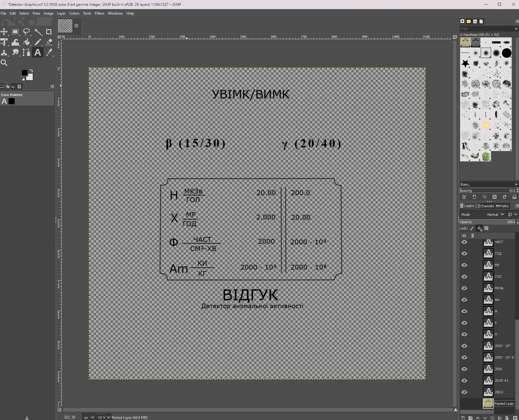This screenshot has width=519, height=420.
Task: Open the blend mode group switcher dropdown
Action: click(513, 215)
